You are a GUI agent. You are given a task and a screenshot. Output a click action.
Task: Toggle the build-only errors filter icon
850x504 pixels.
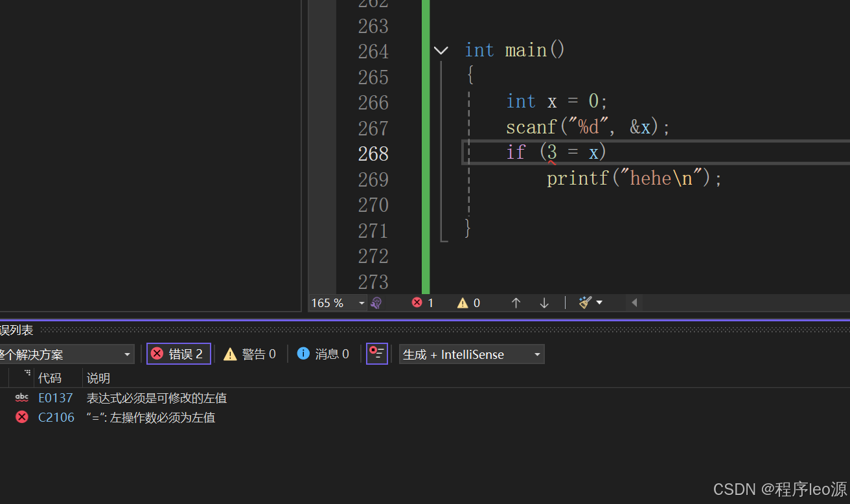click(x=377, y=354)
